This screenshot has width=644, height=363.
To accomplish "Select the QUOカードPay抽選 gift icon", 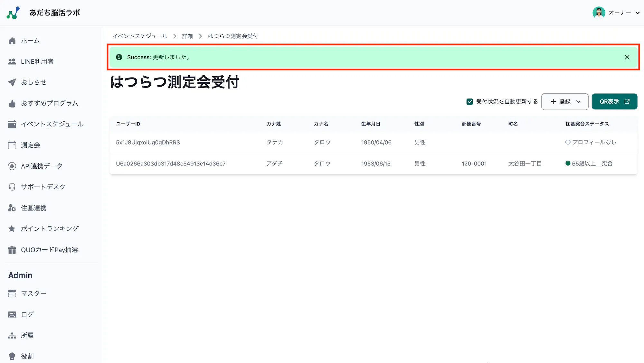I will pyautogui.click(x=12, y=249).
